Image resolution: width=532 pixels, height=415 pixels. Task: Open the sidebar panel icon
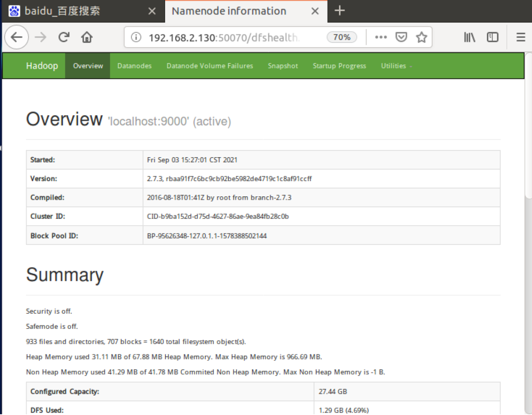492,37
